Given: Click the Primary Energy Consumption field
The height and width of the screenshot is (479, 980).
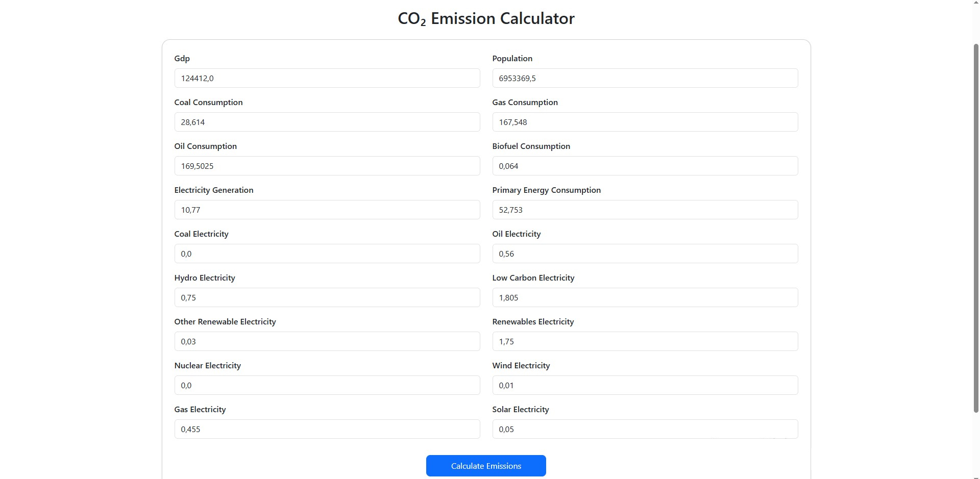Looking at the screenshot, I should (x=645, y=210).
